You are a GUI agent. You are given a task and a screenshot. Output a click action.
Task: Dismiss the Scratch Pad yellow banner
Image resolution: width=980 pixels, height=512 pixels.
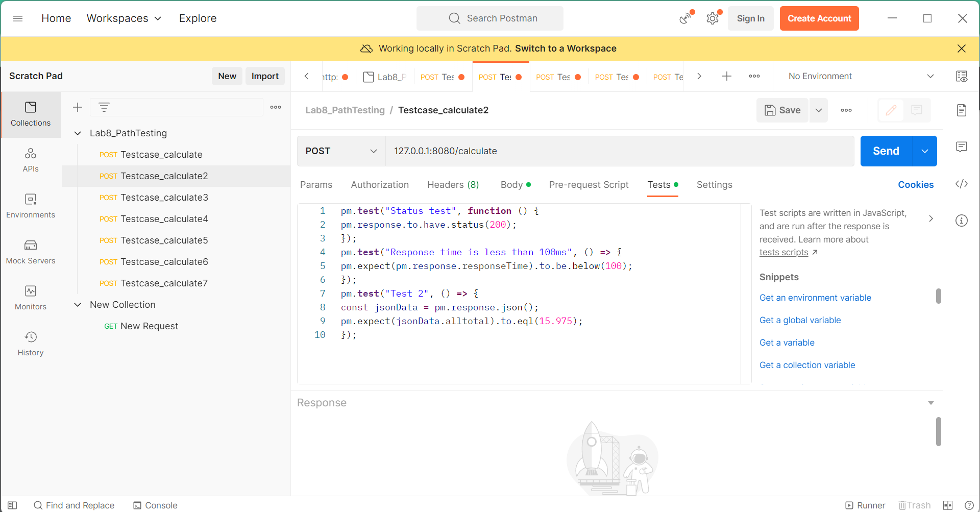pos(961,48)
